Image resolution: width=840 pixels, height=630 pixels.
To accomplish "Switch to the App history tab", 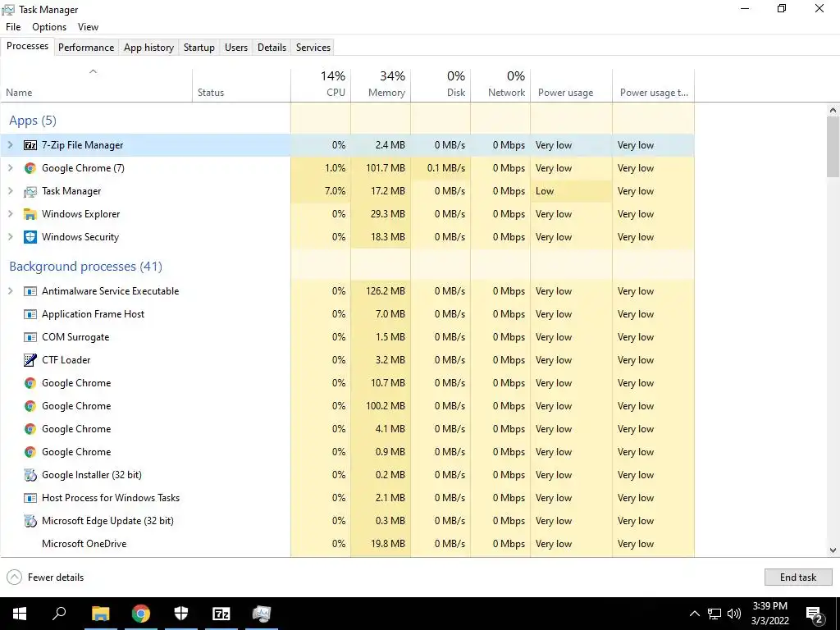I will click(x=149, y=47).
